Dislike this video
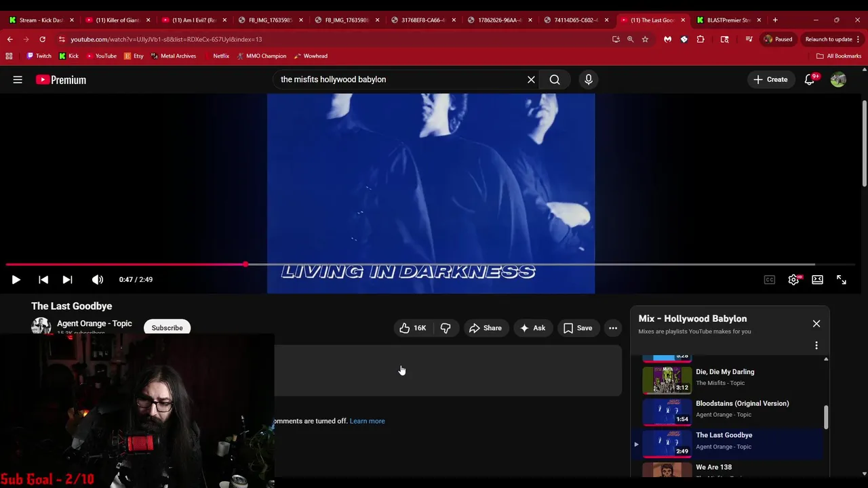This screenshot has height=488, width=868. pos(446,328)
